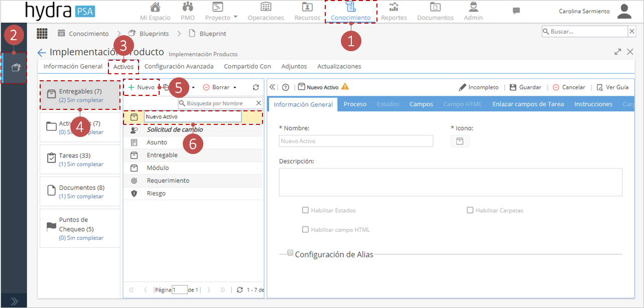Image resolution: width=644 pixels, height=308 pixels.
Task: Tick the Habilitar campo HTML checkbox
Action: click(305, 230)
